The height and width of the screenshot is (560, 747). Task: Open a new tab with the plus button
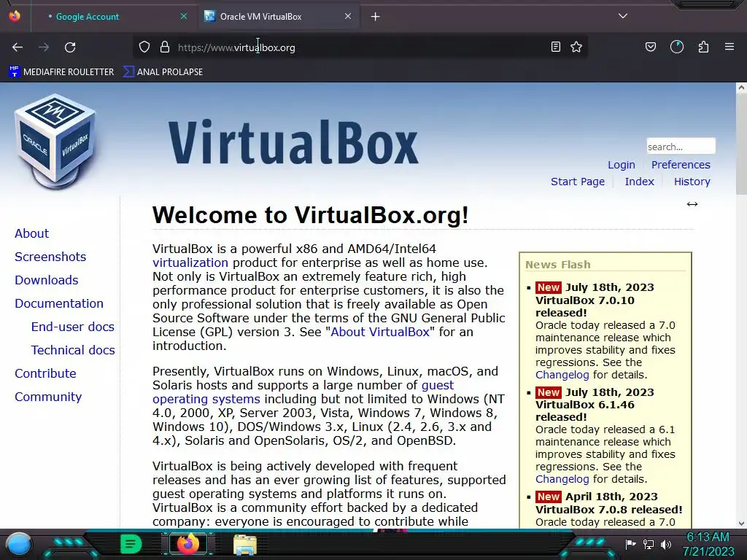tap(376, 17)
